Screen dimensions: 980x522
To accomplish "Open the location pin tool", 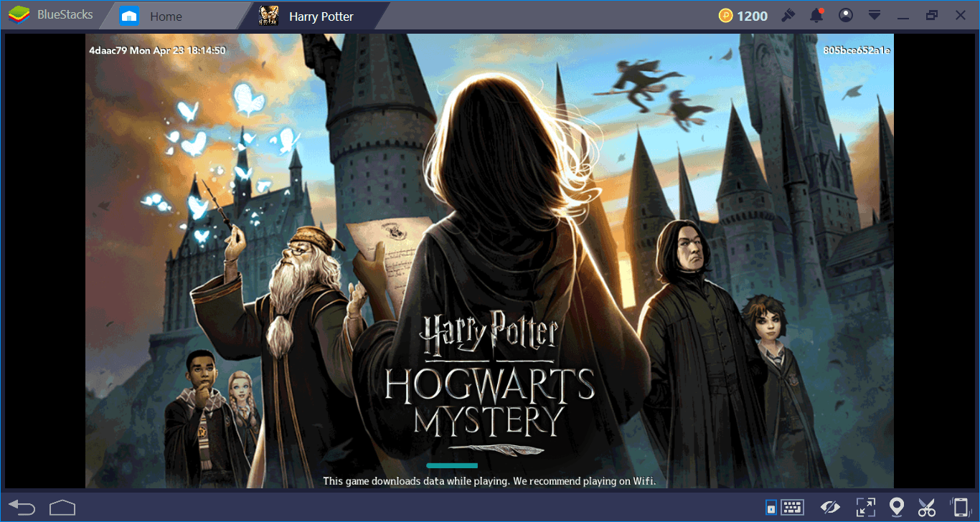I will (x=896, y=508).
